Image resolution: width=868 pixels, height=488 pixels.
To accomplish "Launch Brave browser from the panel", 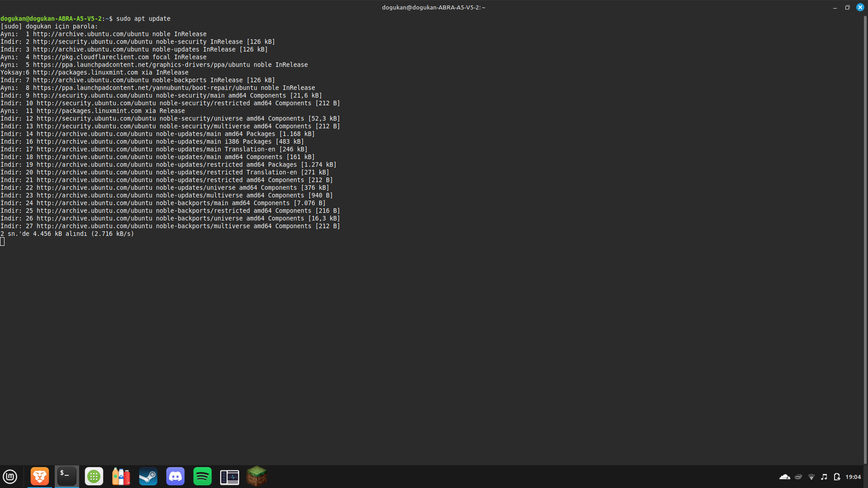I will (40, 476).
